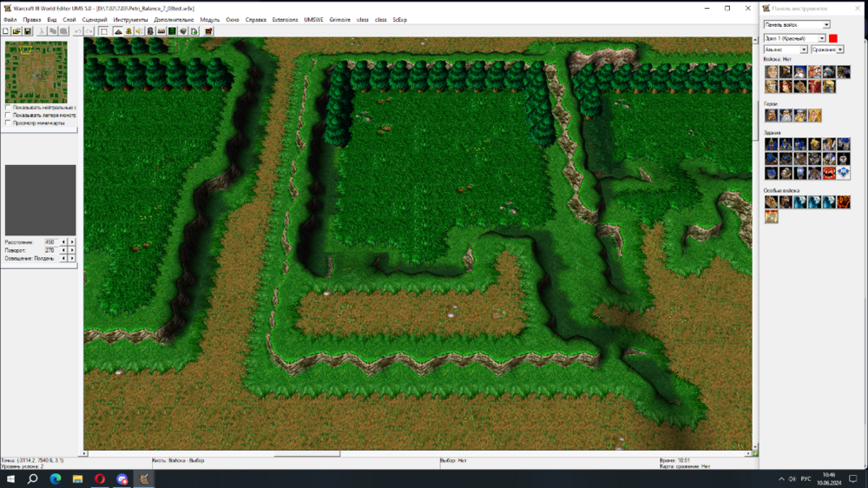The width and height of the screenshot is (868, 488).
Task: Open the Terrain editor toolbar icon
Action: [x=117, y=31]
